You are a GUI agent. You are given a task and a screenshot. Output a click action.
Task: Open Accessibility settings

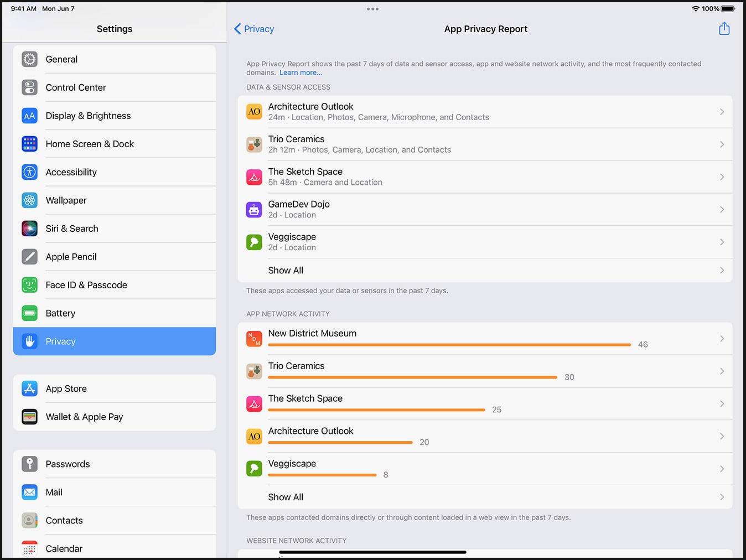tap(115, 172)
